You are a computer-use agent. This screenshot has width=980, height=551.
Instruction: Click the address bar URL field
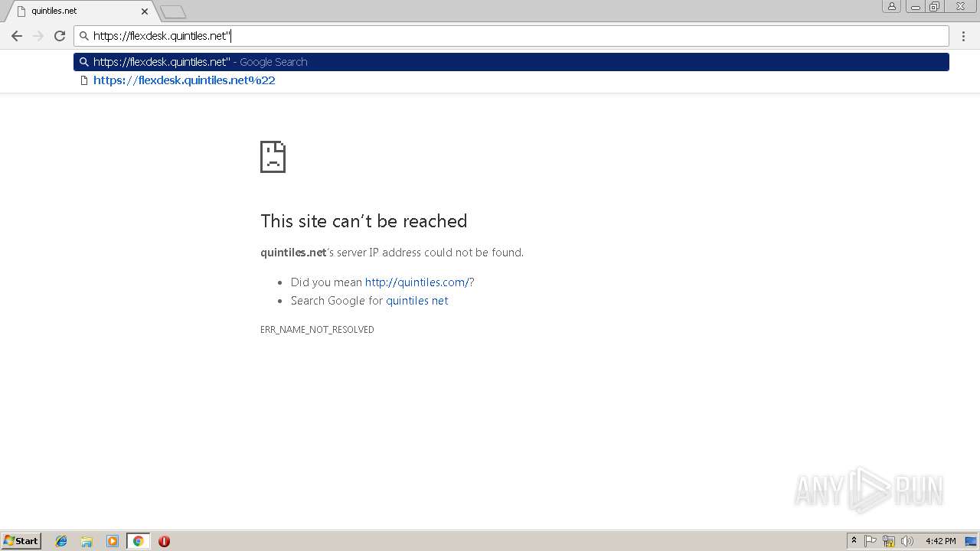(511, 36)
